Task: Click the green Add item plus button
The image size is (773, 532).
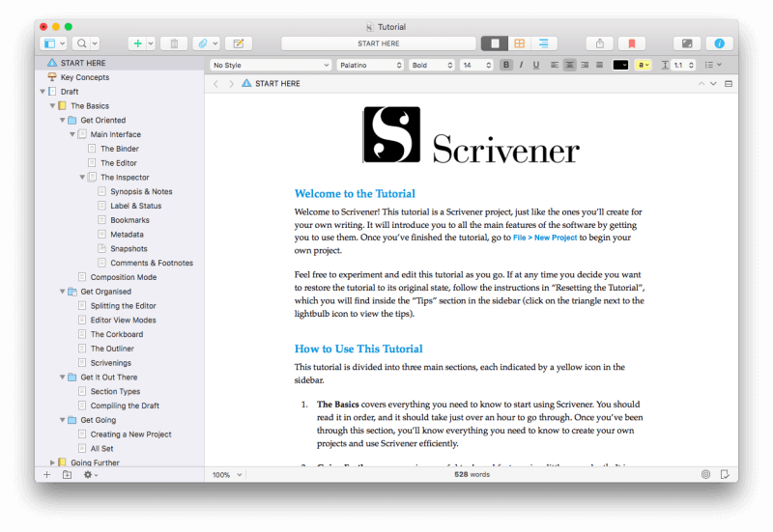Action: click(x=137, y=43)
